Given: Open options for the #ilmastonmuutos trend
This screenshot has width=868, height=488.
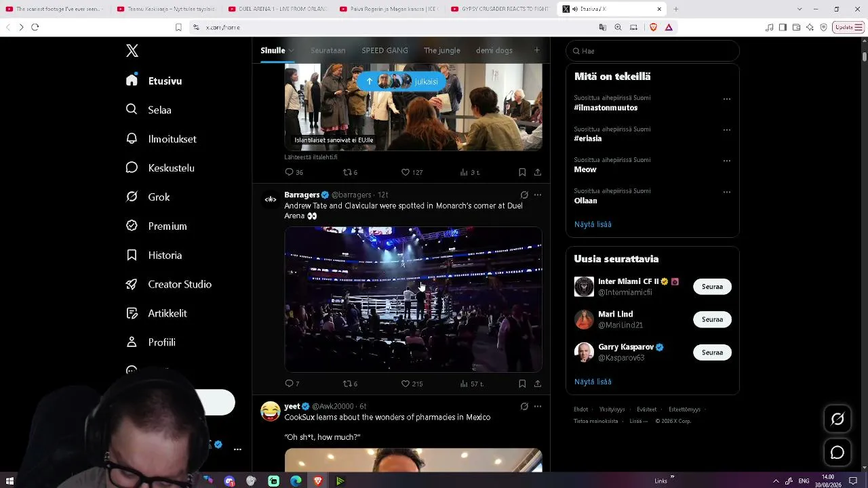Looking at the screenshot, I should 726,99.
